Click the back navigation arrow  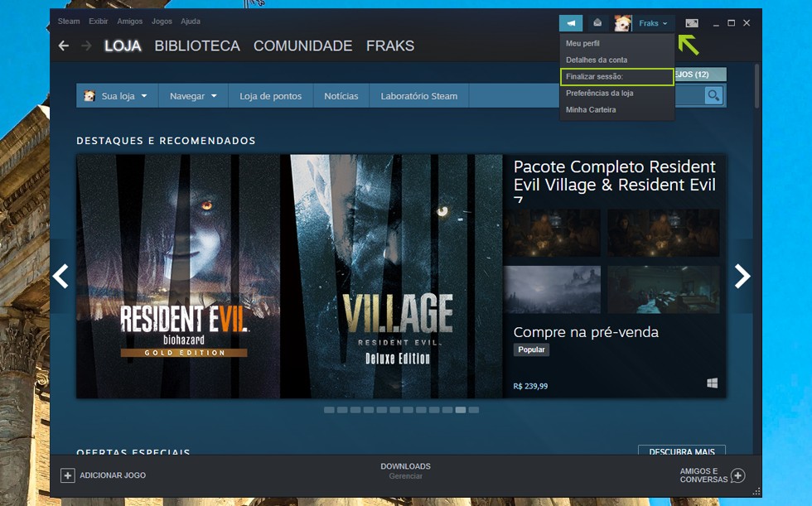(x=64, y=46)
